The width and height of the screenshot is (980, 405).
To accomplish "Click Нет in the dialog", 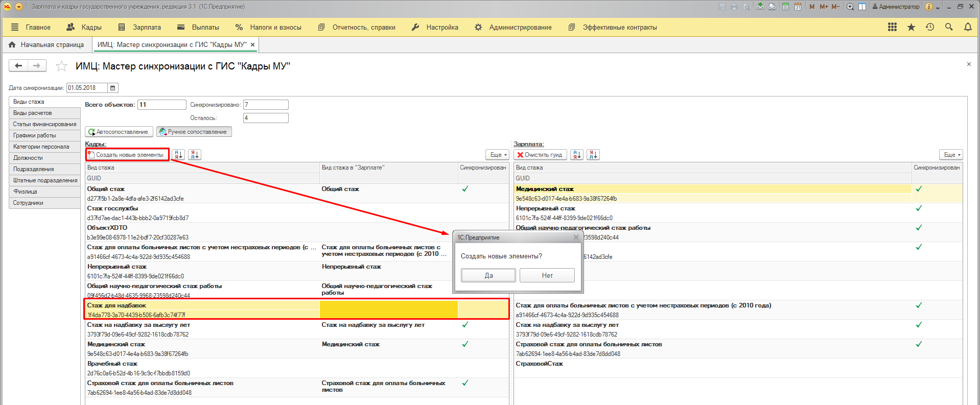I will click(547, 275).
